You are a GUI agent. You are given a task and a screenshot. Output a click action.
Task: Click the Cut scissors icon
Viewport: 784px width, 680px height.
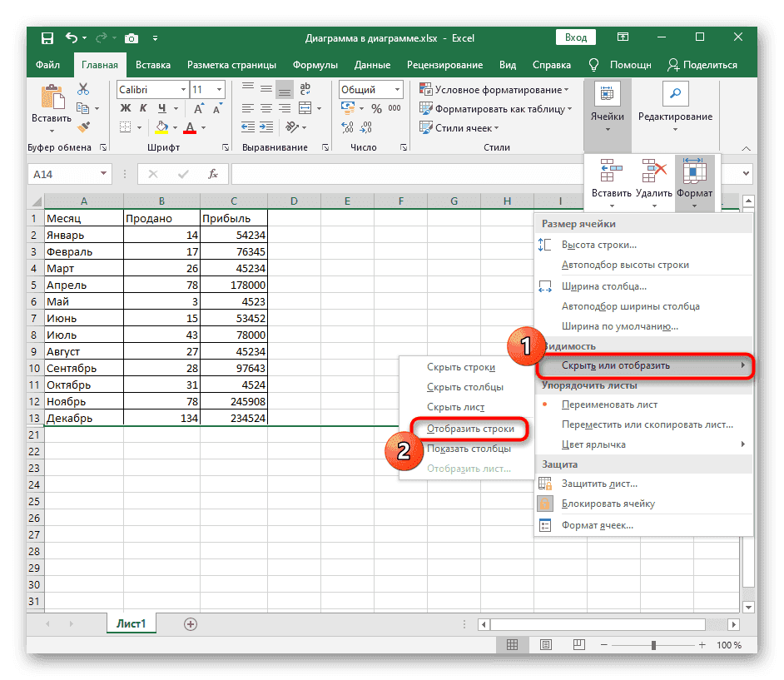[x=83, y=90]
